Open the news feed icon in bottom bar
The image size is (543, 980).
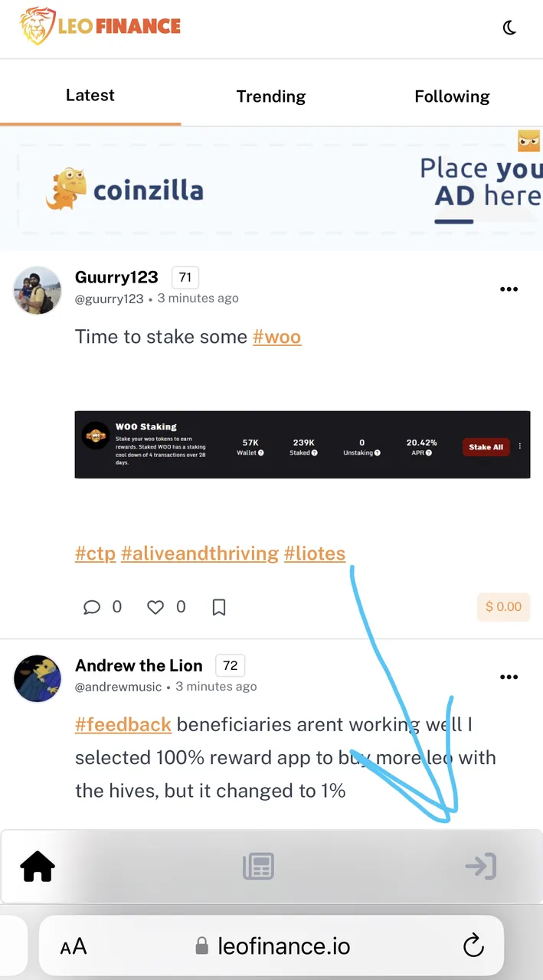point(258,867)
